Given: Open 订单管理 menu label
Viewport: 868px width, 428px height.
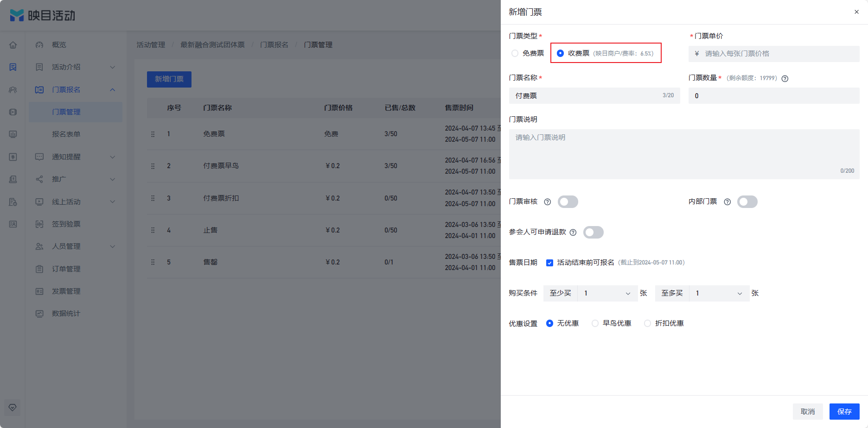Looking at the screenshot, I should pos(66,269).
